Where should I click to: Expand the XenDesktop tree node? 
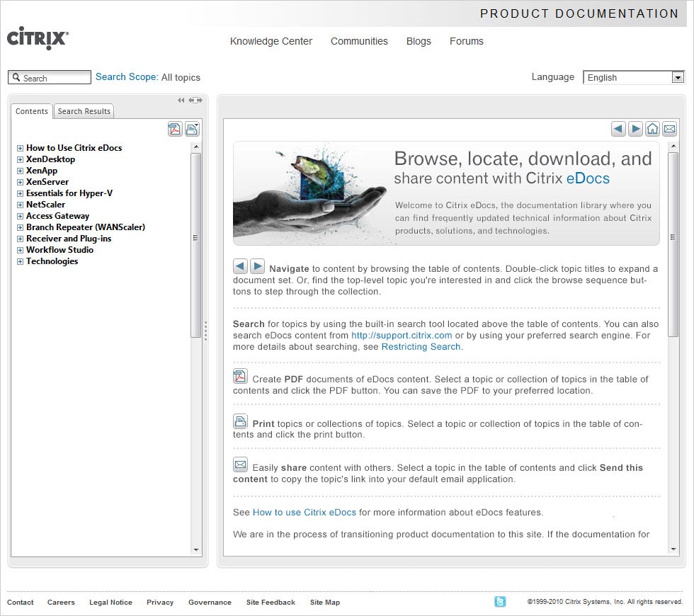click(20, 160)
